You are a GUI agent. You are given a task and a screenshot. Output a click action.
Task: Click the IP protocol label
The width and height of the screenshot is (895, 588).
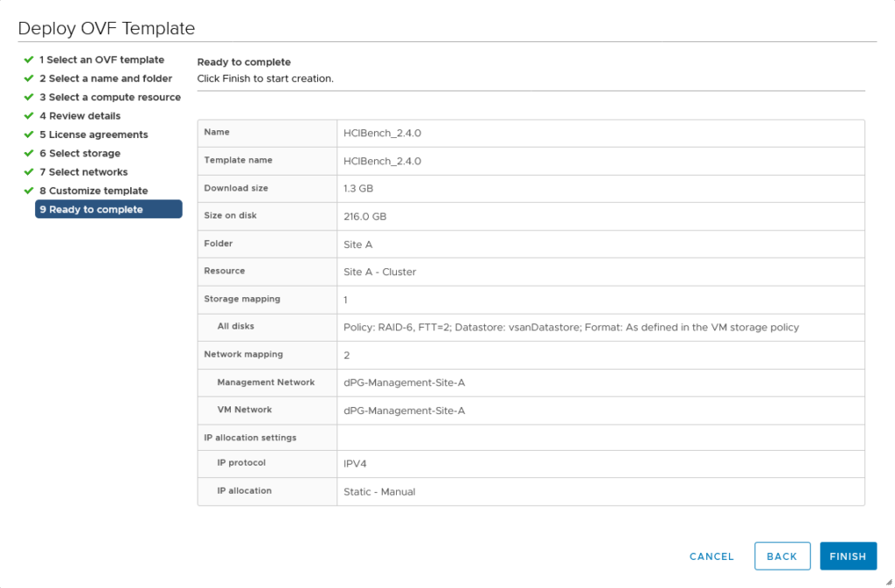(x=241, y=462)
